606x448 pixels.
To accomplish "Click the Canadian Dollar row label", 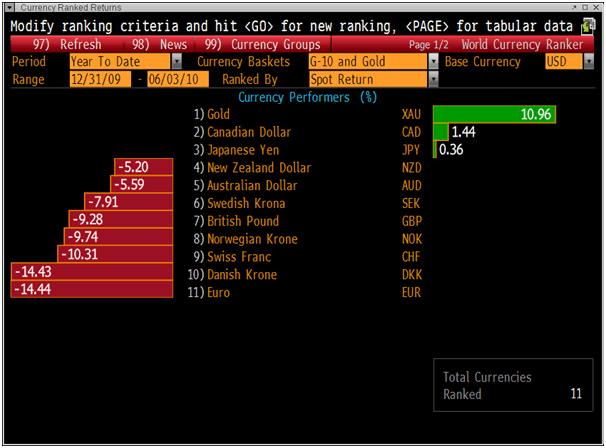I will (252, 132).
